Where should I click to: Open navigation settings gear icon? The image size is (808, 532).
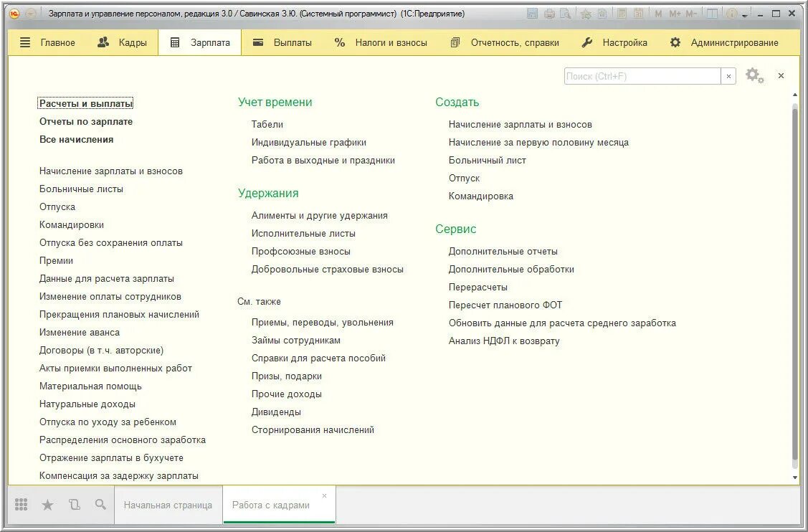click(x=754, y=76)
